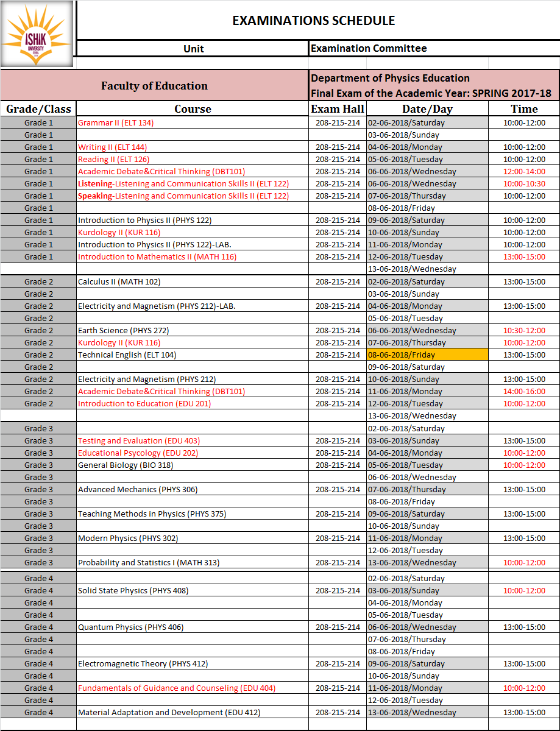Select the red 10:00-10:30 time cell

(524, 183)
